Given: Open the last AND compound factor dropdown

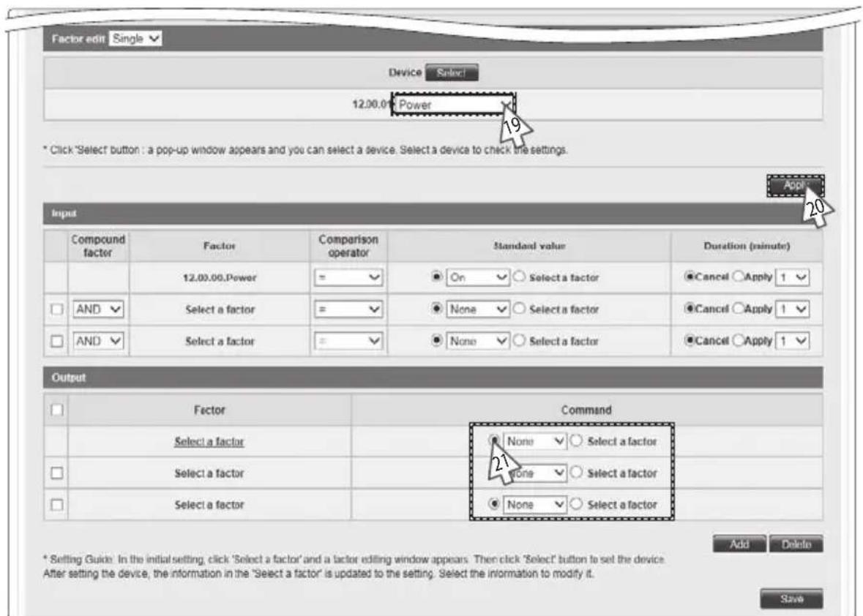Looking at the screenshot, I should tap(99, 341).
